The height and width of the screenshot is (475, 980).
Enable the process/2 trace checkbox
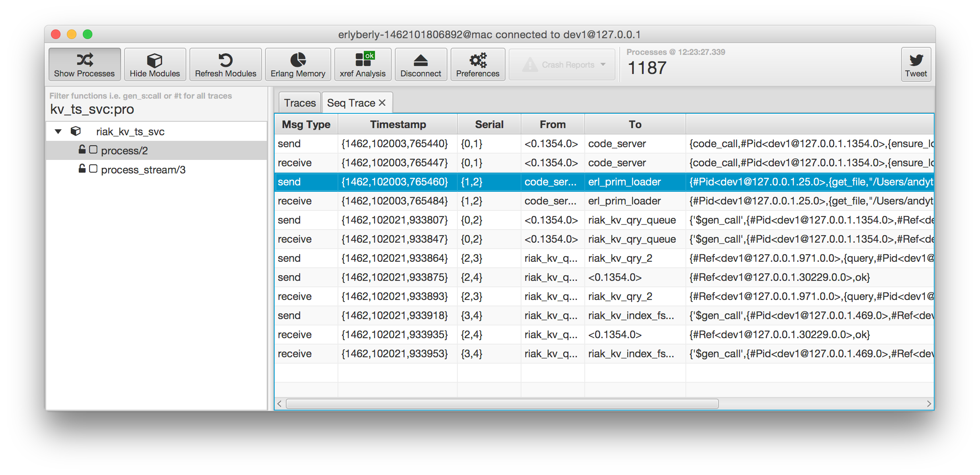(93, 150)
